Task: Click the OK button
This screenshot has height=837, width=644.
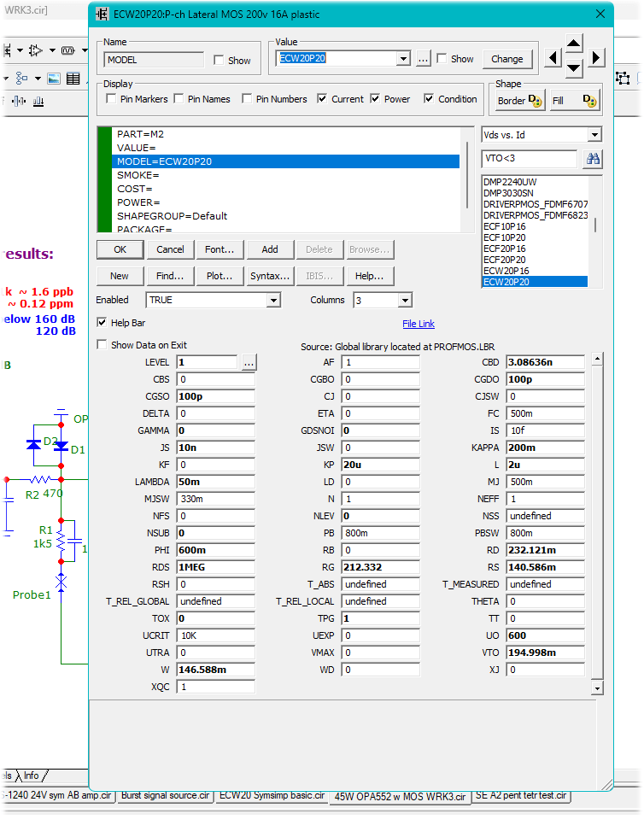Action: point(120,249)
